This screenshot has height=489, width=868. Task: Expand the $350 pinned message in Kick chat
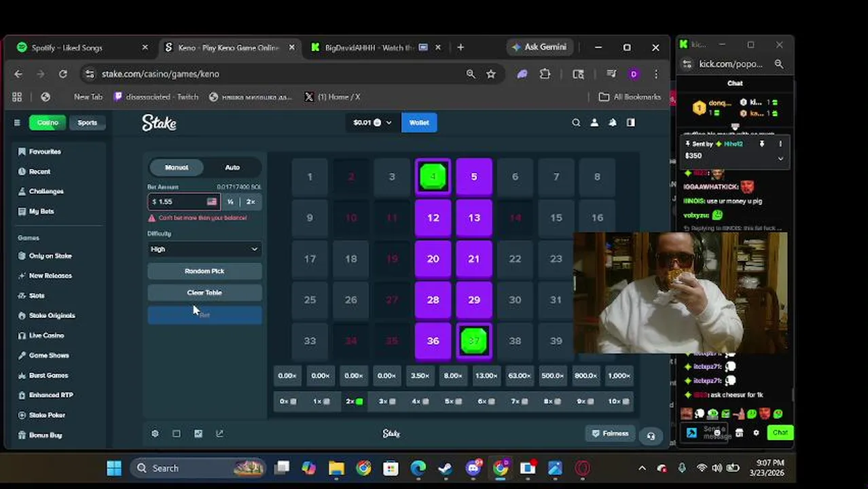click(x=780, y=158)
